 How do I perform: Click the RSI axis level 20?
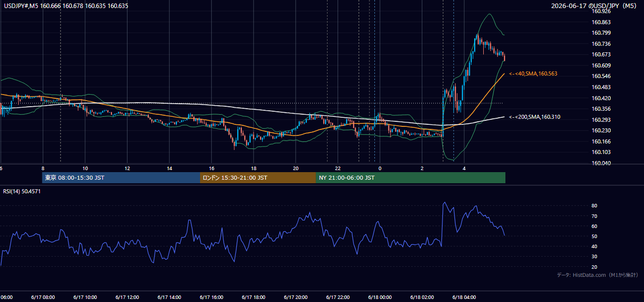[x=595, y=267]
